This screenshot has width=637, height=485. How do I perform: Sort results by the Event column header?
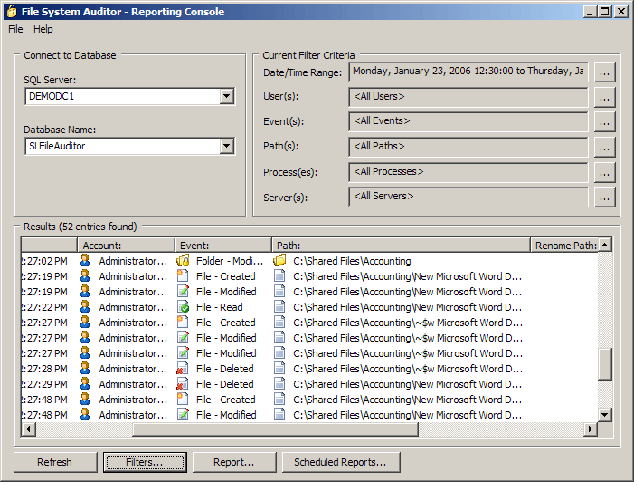point(222,244)
